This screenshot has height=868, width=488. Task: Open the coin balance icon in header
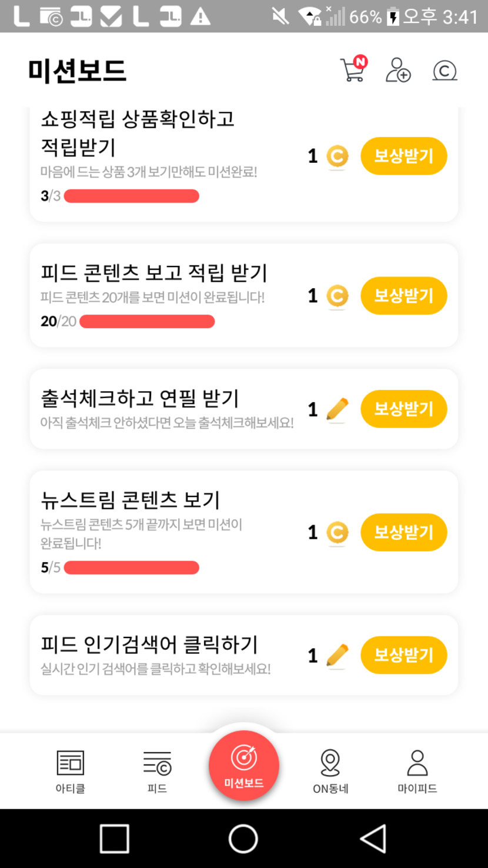pos(444,71)
